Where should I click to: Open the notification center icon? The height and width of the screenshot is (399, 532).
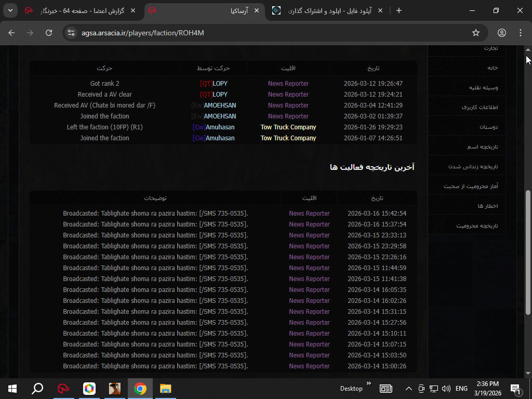516,389
